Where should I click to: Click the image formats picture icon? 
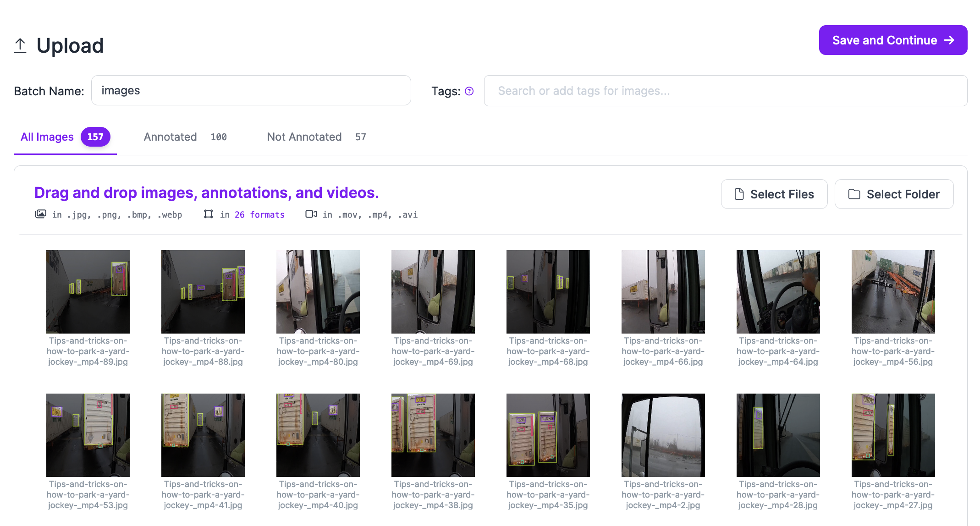40,214
